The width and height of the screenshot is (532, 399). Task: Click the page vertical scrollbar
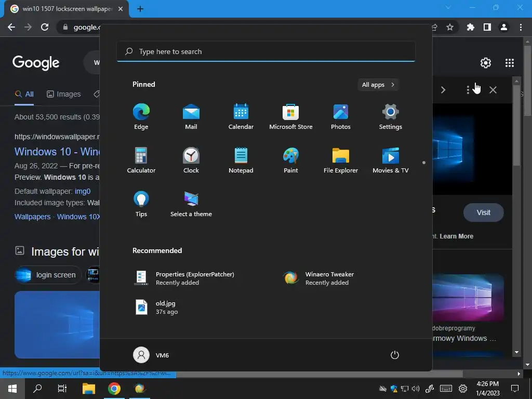pos(528,82)
